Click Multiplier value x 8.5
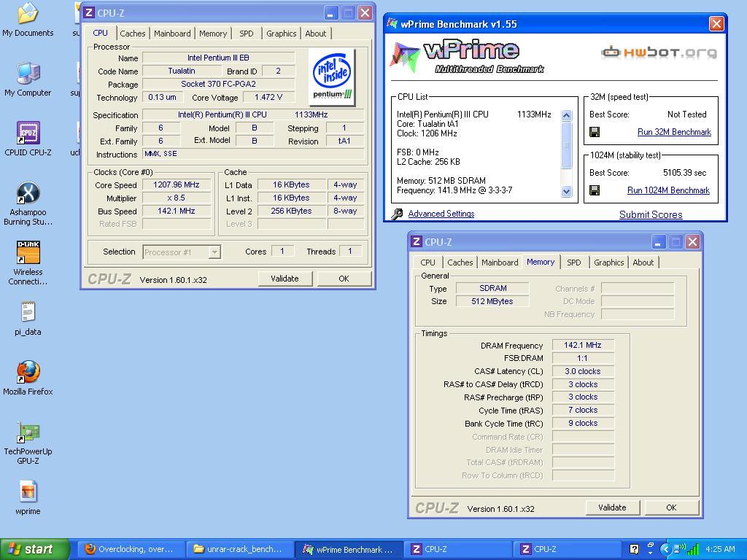 (x=177, y=198)
